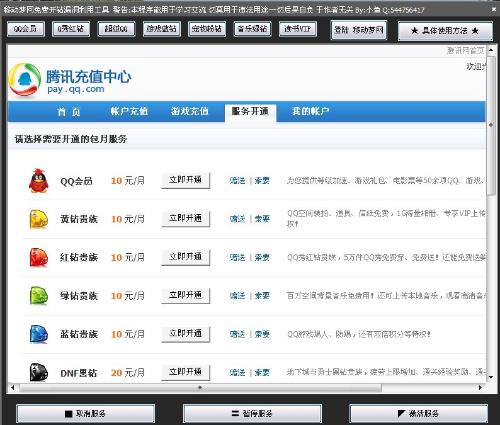
Task: Click the horizontal scrollbar thumb
Action: [x=200, y=387]
